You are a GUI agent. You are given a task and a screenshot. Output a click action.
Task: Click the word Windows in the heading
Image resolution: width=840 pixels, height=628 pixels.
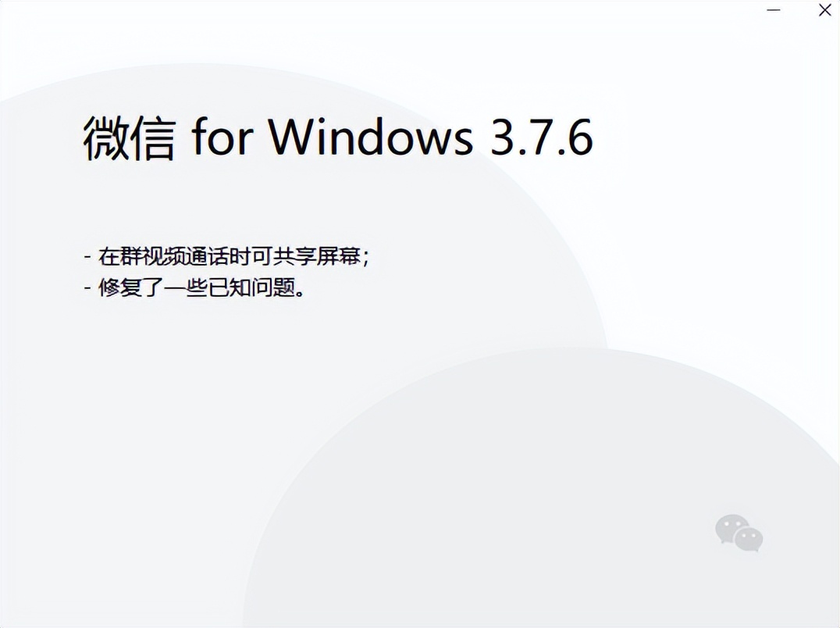coord(371,136)
